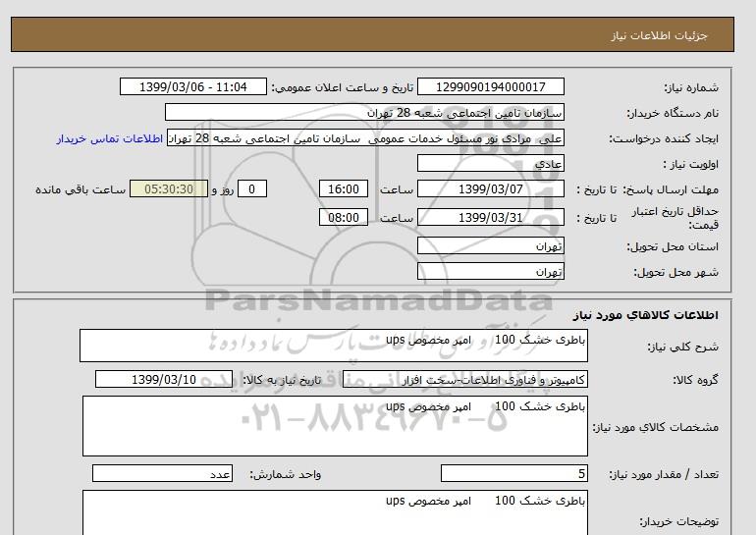Click the شماره نیاز field 1299090194000017
The image size is (756, 535).
(x=490, y=86)
